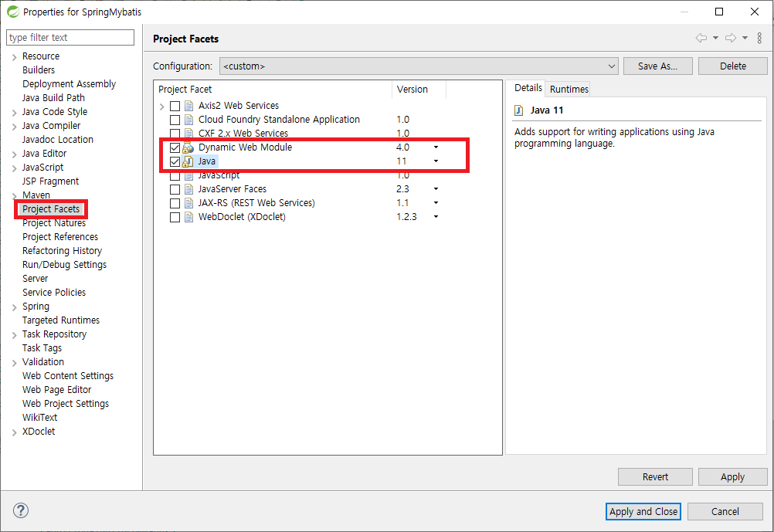Expand the Task Repository node

click(15, 335)
